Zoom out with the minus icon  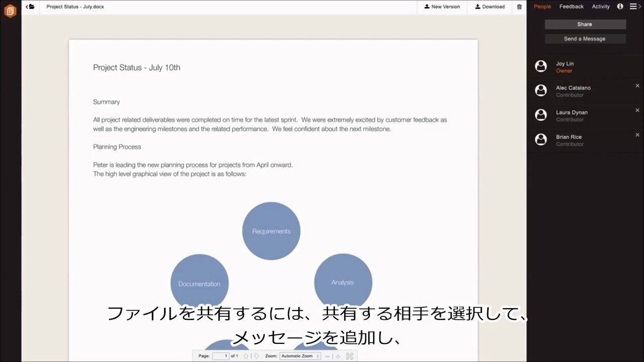(x=328, y=356)
